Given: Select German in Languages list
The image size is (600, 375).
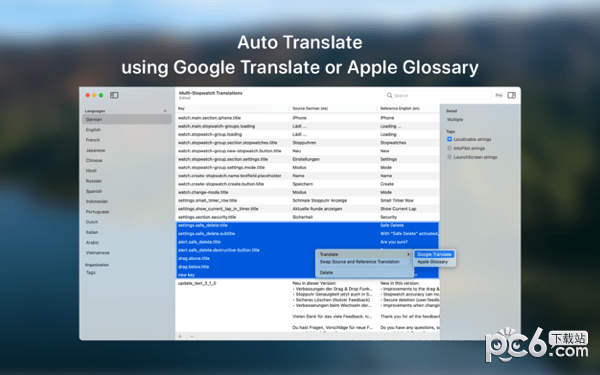Looking at the screenshot, I should 127,119.
